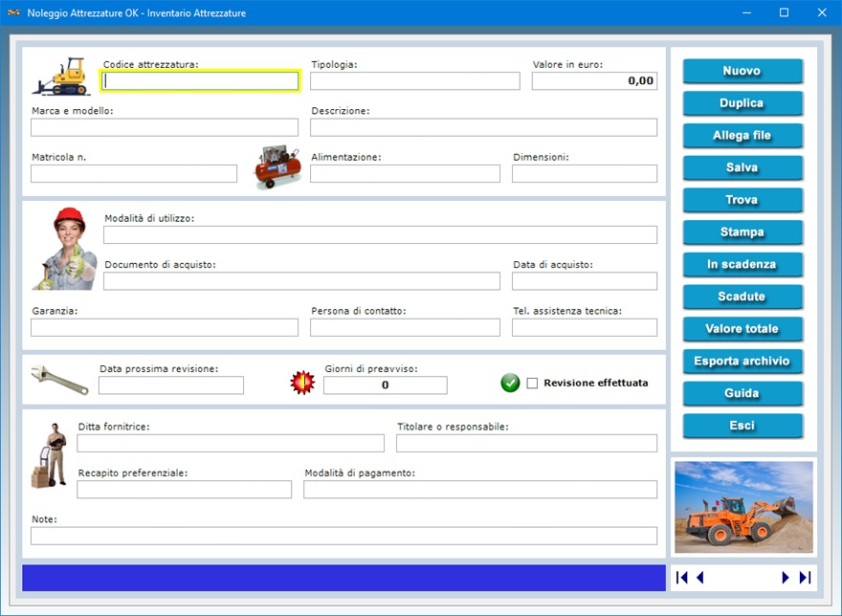
Task: Jump to the last record arrow
Action: click(805, 578)
